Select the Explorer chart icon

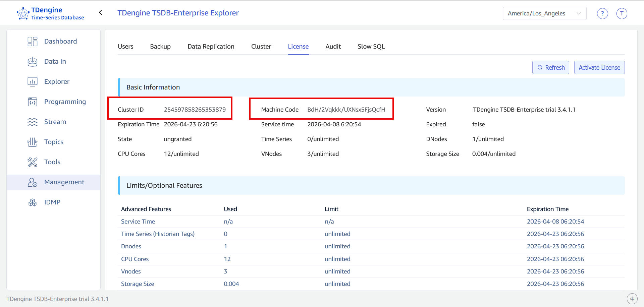click(x=32, y=82)
